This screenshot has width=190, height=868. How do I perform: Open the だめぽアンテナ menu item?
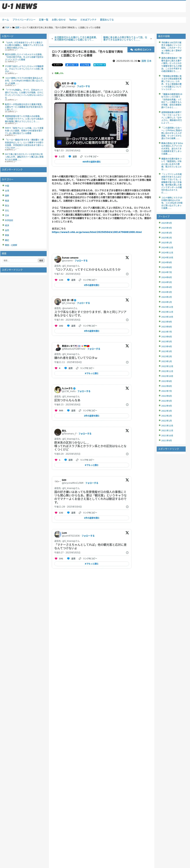pos(88,20)
